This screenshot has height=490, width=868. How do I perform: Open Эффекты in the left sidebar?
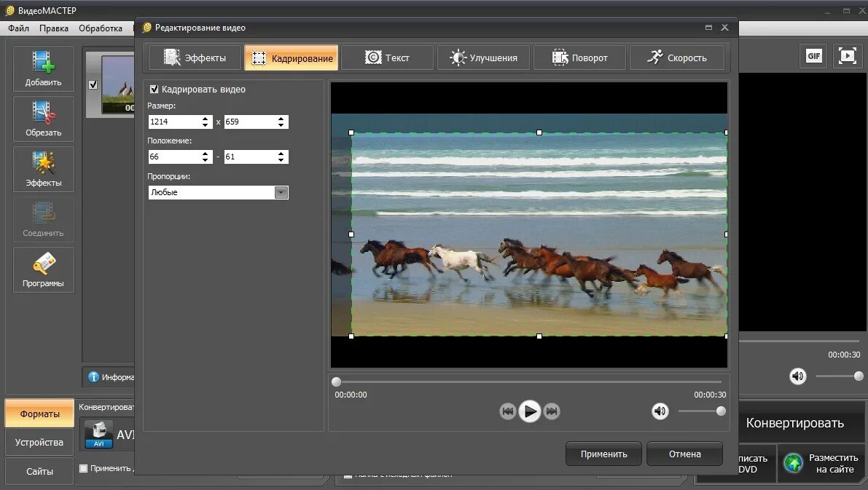point(43,169)
